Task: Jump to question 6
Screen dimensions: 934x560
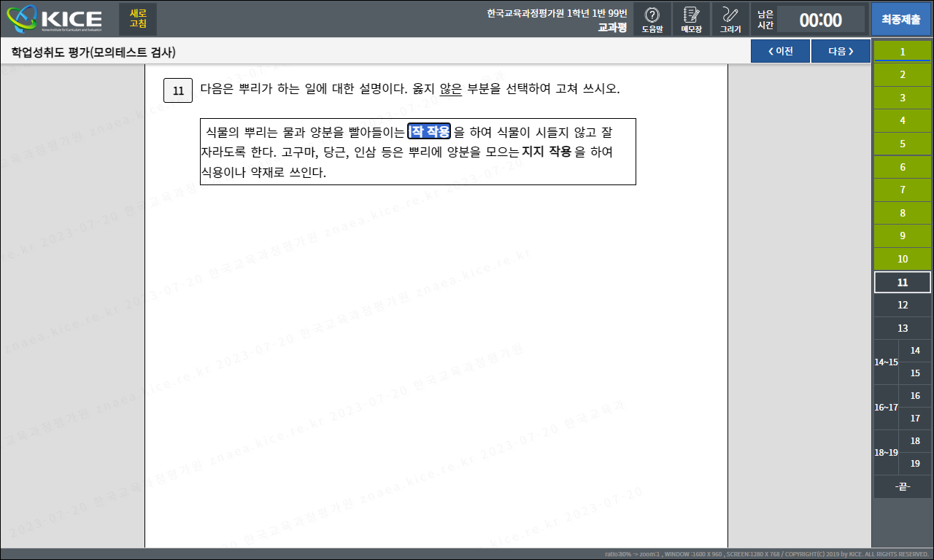Action: [x=903, y=167]
